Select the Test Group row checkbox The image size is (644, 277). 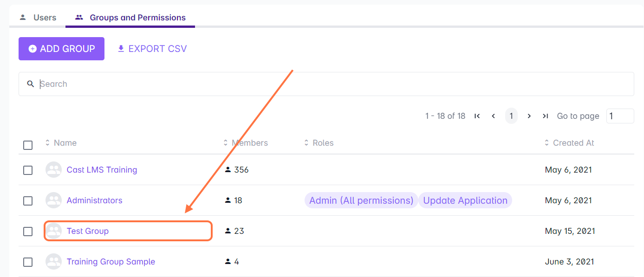pos(28,231)
